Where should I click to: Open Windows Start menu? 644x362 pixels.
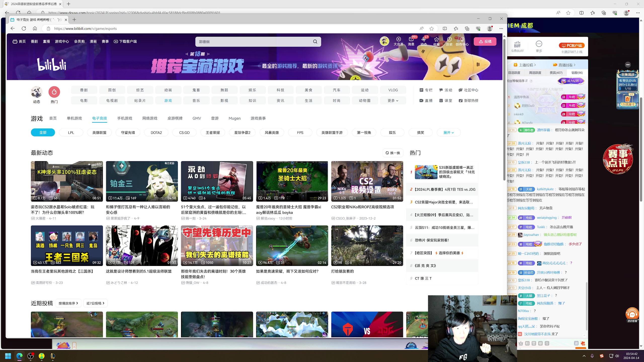[8, 356]
